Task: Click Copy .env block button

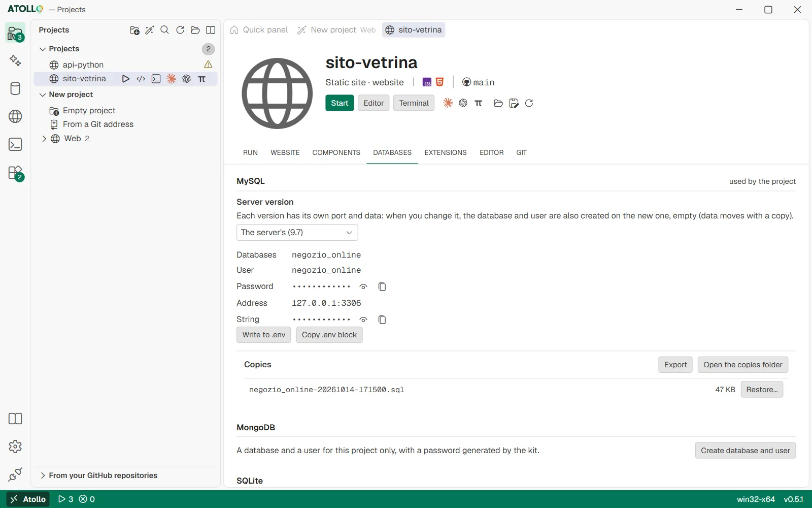Action: [329, 335]
